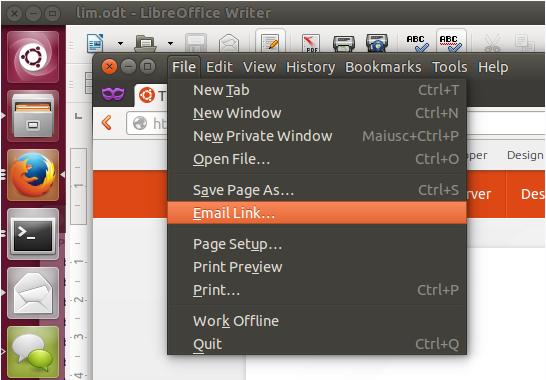Click the Firefox URL address field
Viewport: 546px width, 380px height.
(147, 123)
